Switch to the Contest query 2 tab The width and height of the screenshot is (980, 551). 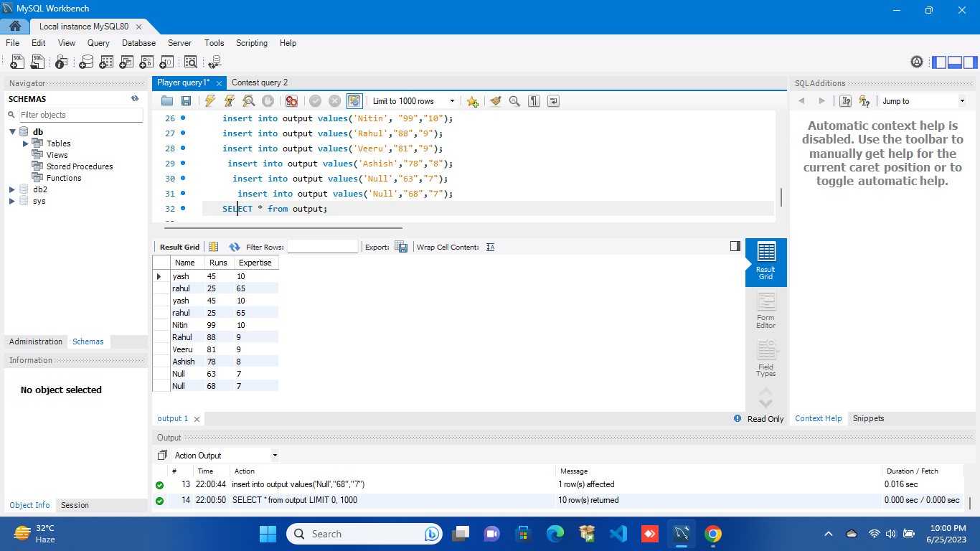click(260, 83)
